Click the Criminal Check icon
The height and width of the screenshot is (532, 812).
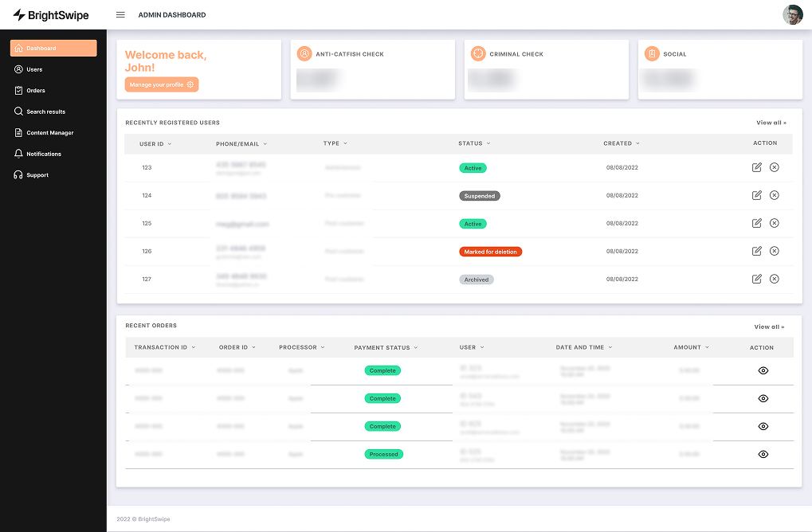pyautogui.click(x=478, y=54)
